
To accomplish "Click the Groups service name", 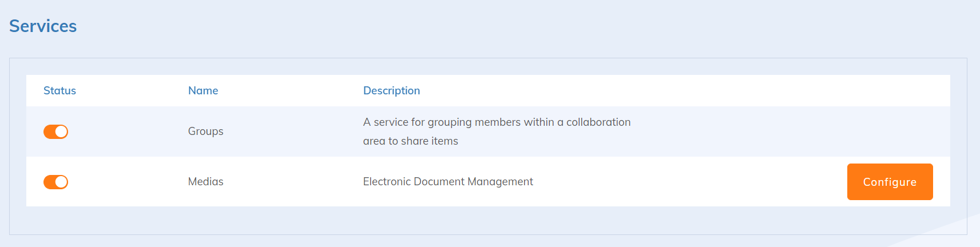I will 205,131.
